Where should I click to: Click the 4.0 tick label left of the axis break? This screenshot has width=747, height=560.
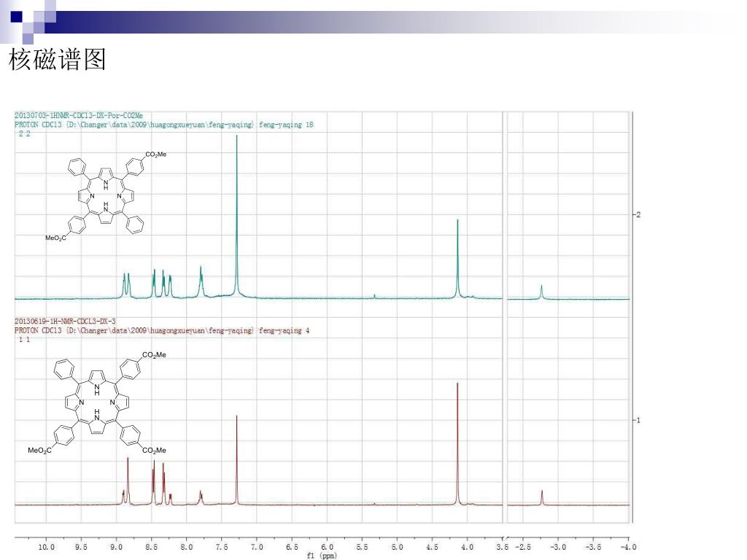(468, 547)
